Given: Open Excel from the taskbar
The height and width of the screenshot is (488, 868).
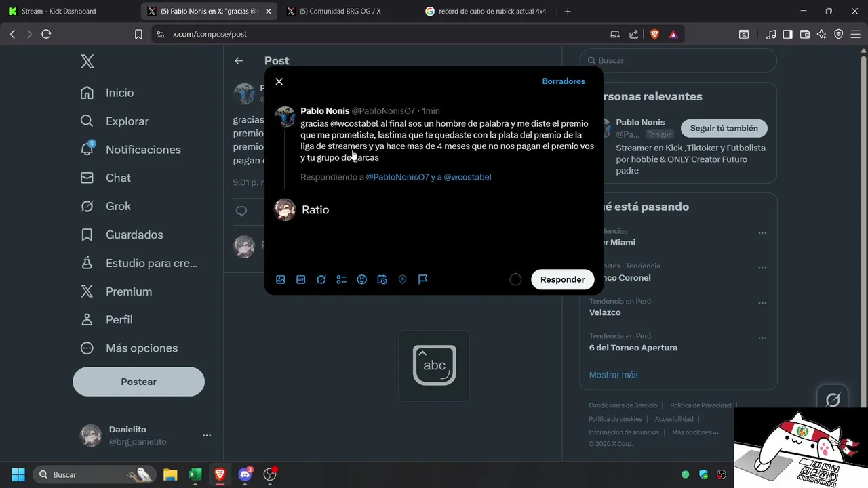Looking at the screenshot, I should (x=195, y=474).
